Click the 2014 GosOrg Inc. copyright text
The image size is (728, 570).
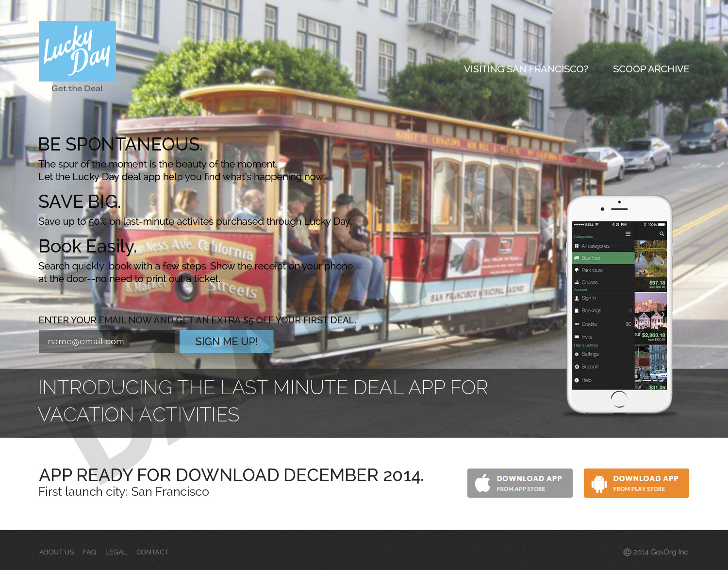[656, 552]
